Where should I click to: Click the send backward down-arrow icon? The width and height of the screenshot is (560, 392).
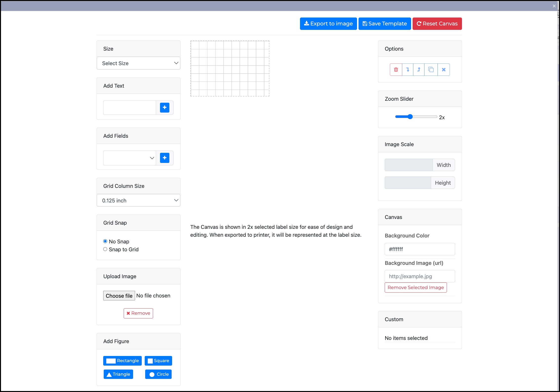(x=408, y=70)
